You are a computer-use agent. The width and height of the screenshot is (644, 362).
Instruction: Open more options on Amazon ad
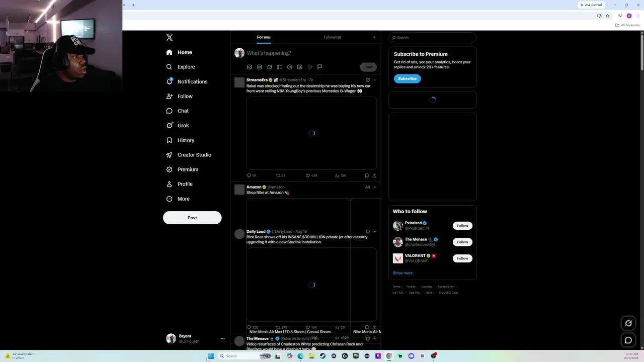click(x=374, y=187)
